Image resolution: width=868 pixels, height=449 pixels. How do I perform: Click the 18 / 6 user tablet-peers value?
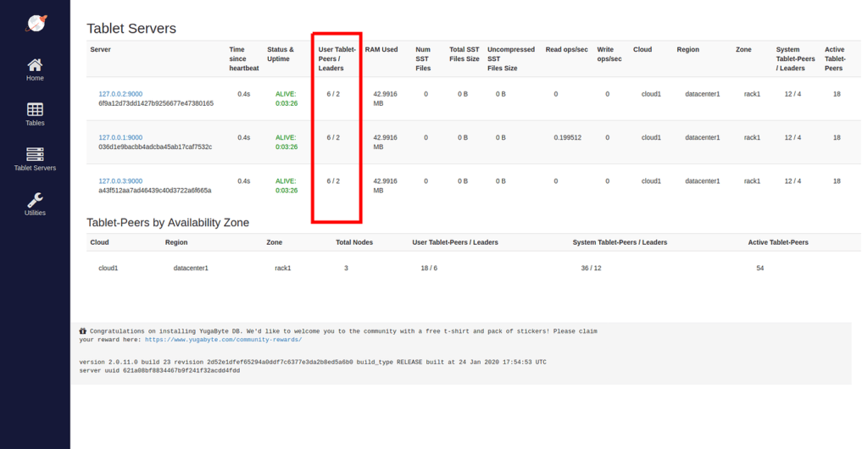pyautogui.click(x=429, y=269)
